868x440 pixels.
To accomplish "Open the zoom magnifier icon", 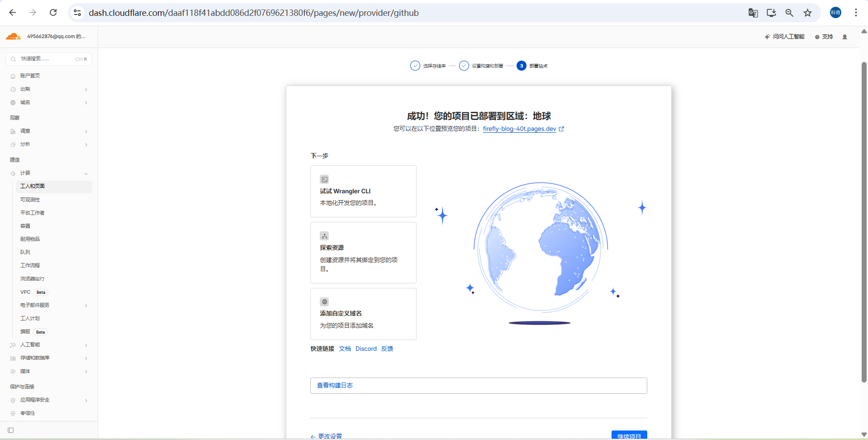I will tap(789, 13).
